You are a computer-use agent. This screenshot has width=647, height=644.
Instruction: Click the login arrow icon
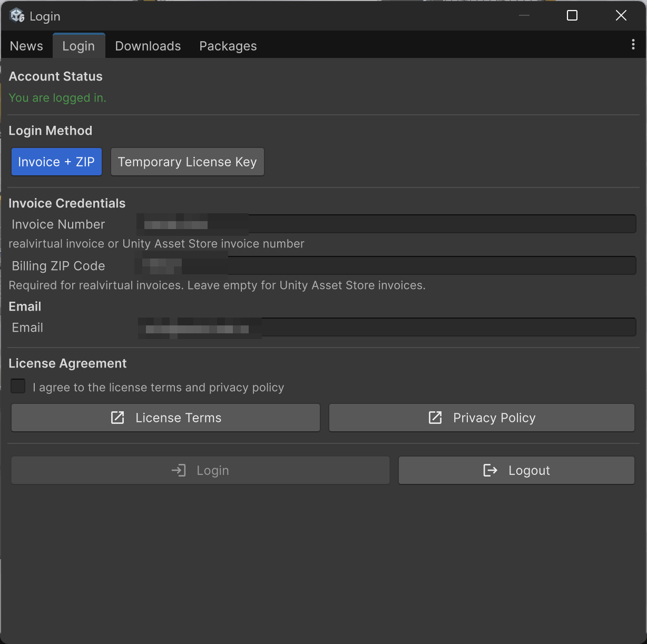click(x=179, y=470)
